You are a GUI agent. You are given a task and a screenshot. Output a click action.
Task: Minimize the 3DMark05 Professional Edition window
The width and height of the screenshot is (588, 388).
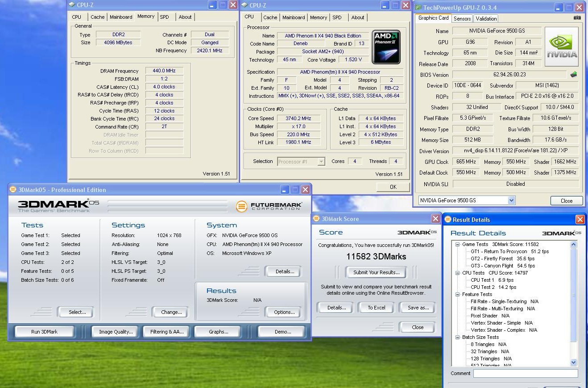tap(284, 190)
